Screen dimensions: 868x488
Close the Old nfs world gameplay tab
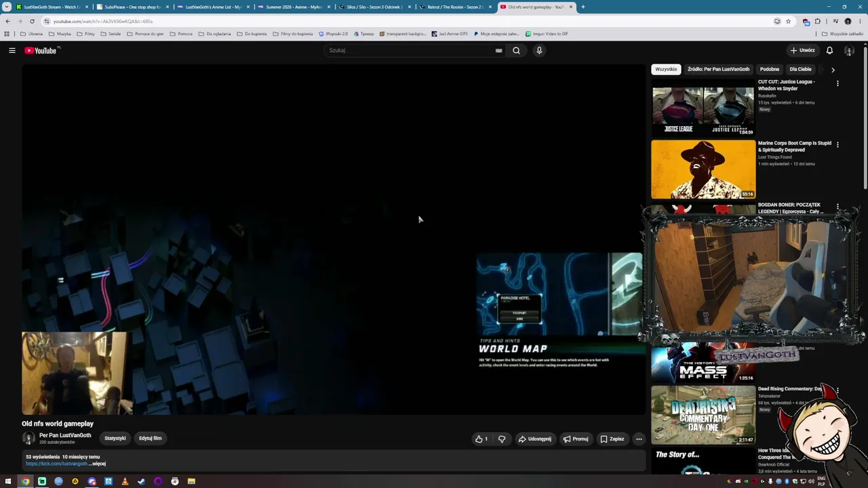point(571,7)
